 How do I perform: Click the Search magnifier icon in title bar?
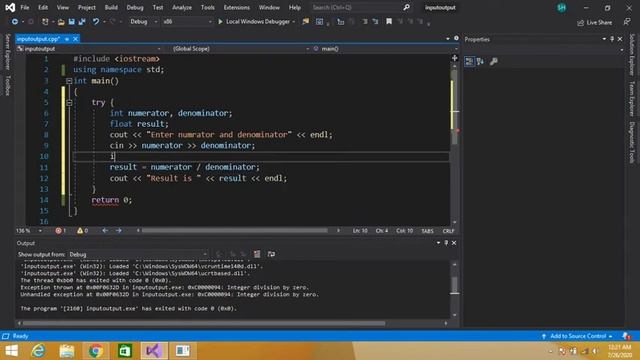click(407, 7)
